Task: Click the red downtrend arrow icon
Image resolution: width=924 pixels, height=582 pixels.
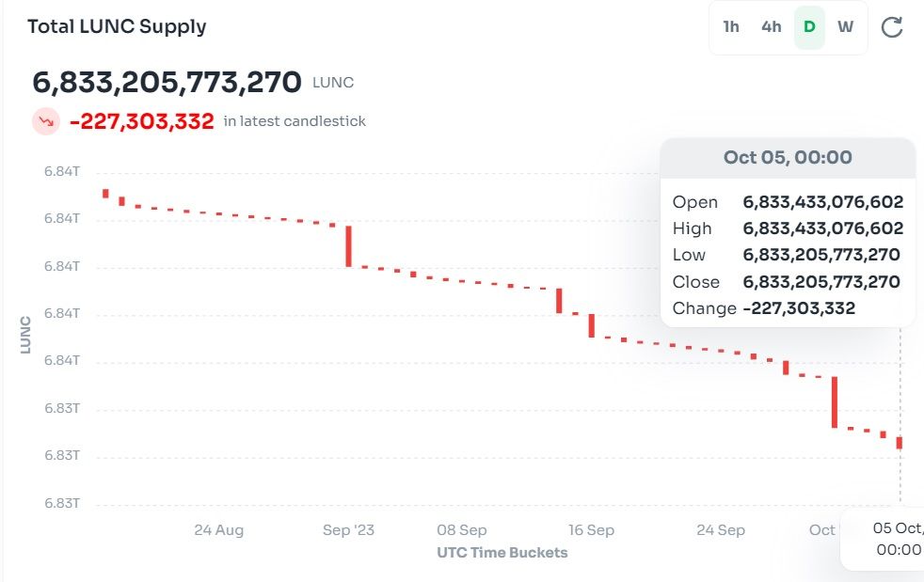Action: click(45, 121)
